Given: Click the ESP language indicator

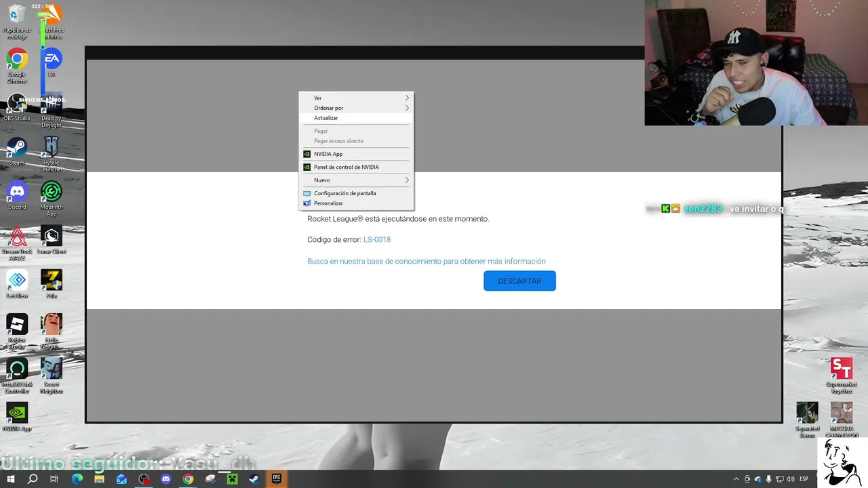Looking at the screenshot, I should (804, 479).
